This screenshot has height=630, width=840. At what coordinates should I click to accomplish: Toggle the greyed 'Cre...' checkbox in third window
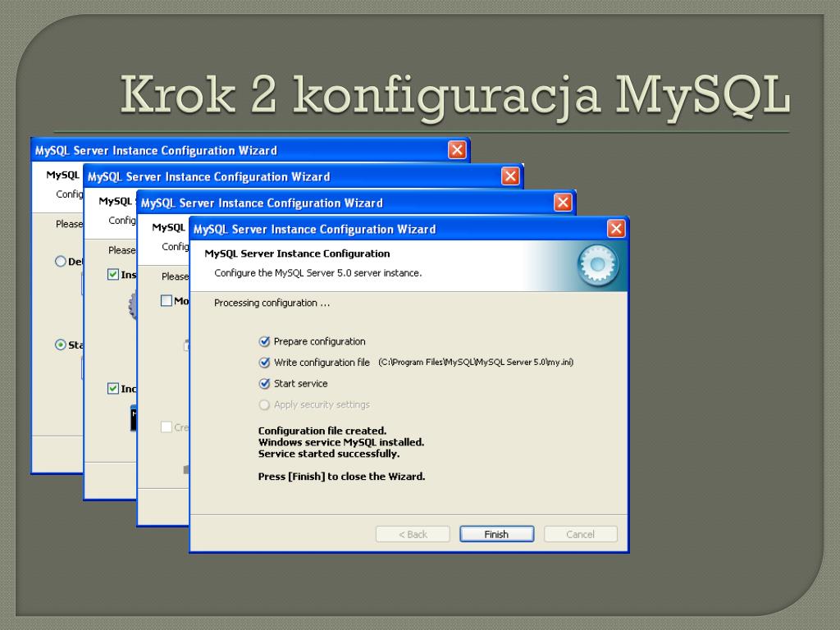tap(167, 427)
